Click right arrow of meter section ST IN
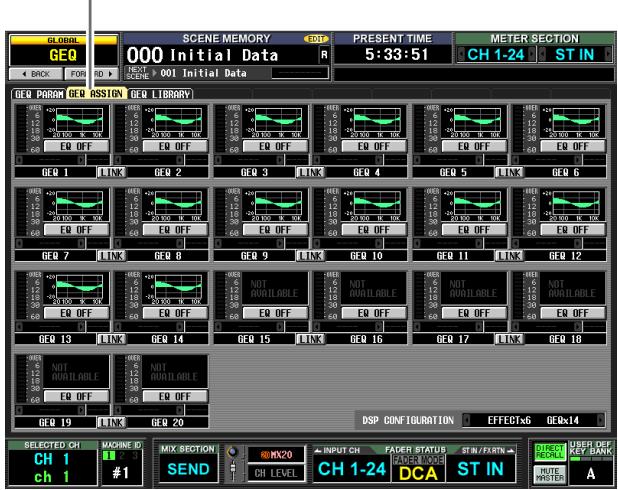This screenshot has width=618, height=490. [608, 54]
